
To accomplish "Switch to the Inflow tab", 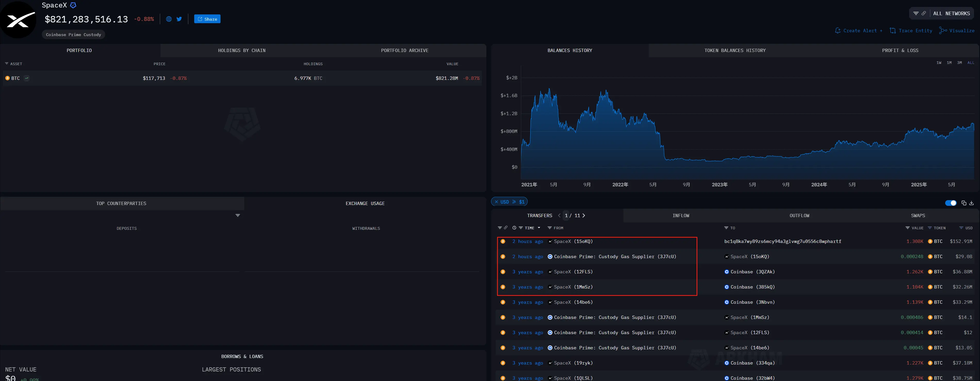I will coord(681,215).
